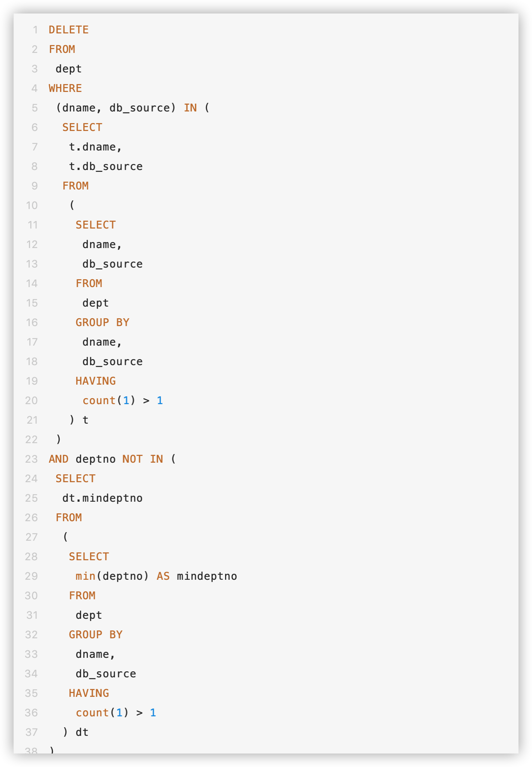Click the opening parenthesis on line 27
Screen dimensions: 532x767
66,537
